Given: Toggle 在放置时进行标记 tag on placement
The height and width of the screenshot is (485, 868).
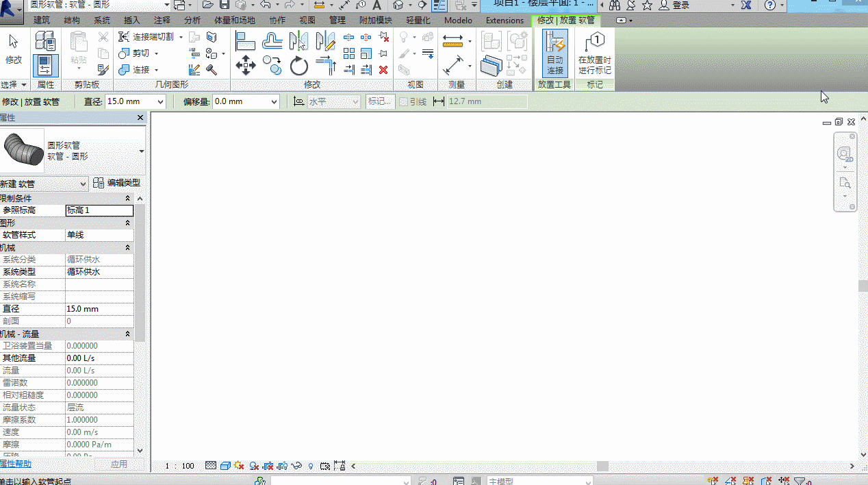Looking at the screenshot, I should 595,53.
